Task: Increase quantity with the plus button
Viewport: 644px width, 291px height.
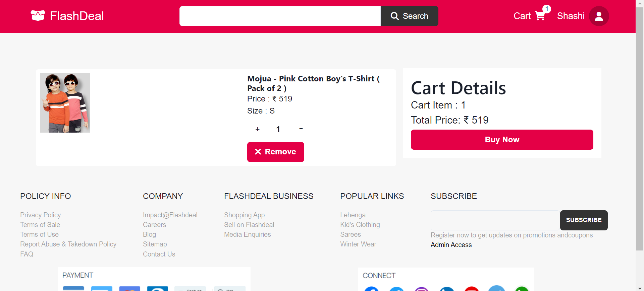Action: click(258, 129)
